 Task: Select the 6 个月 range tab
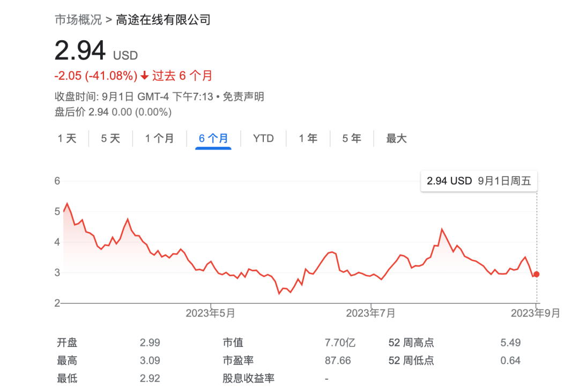(x=213, y=138)
